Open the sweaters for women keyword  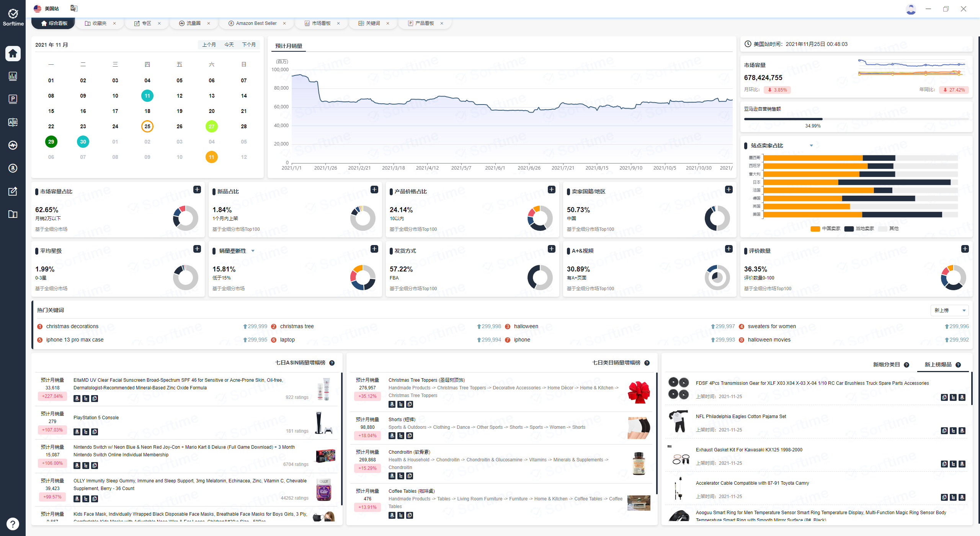coord(772,327)
